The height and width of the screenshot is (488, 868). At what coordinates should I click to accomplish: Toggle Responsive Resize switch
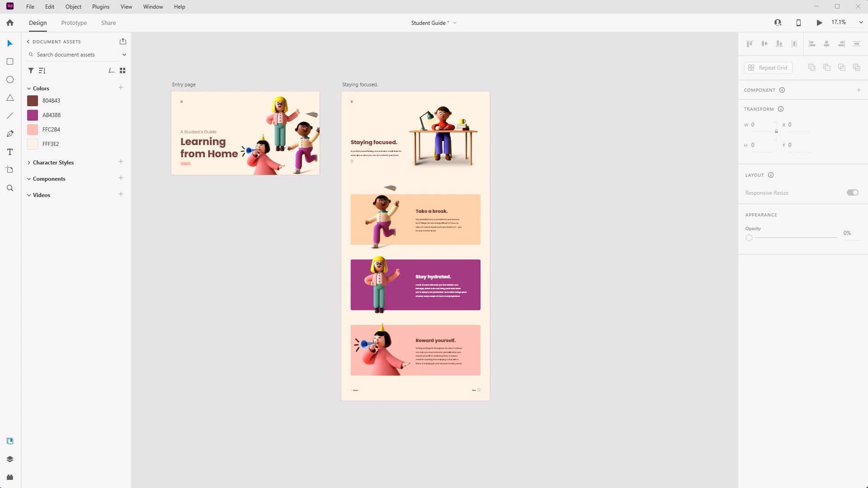tap(852, 192)
